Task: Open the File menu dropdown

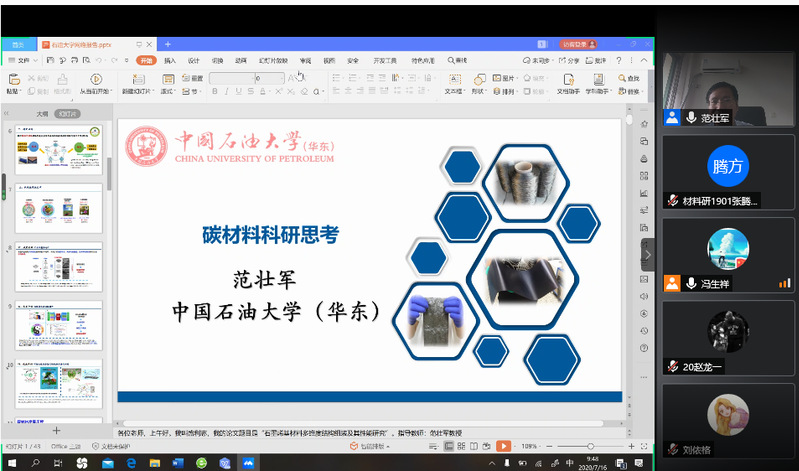Action: pyautogui.click(x=23, y=60)
